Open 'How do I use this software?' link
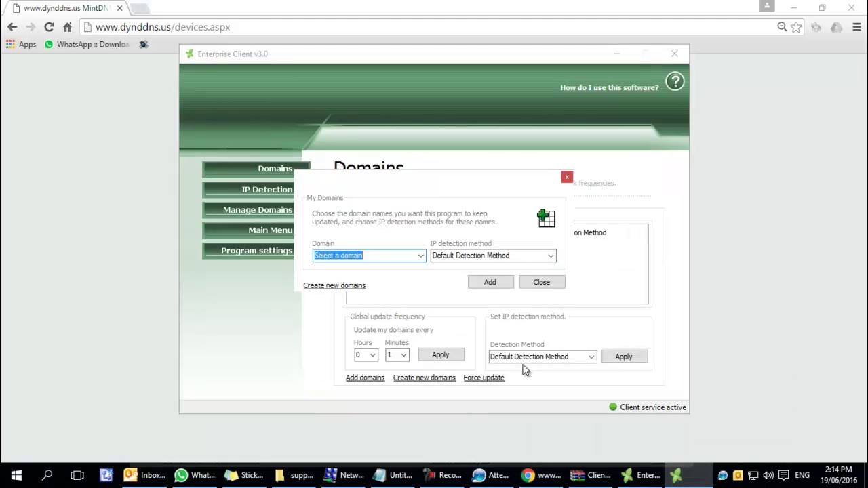Image resolution: width=868 pixels, height=488 pixels. [x=610, y=87]
